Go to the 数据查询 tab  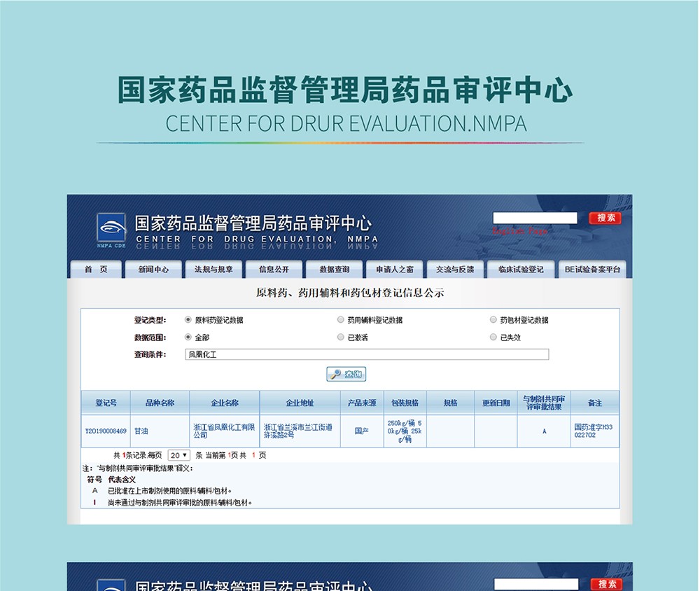[x=334, y=270]
